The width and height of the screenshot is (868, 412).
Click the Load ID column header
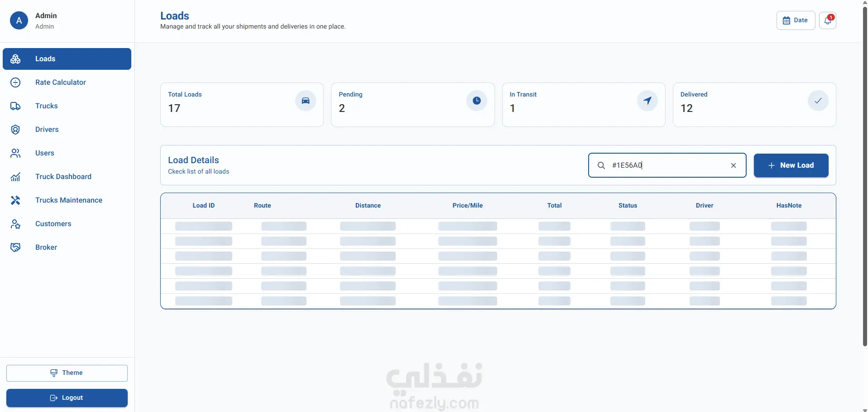(204, 206)
